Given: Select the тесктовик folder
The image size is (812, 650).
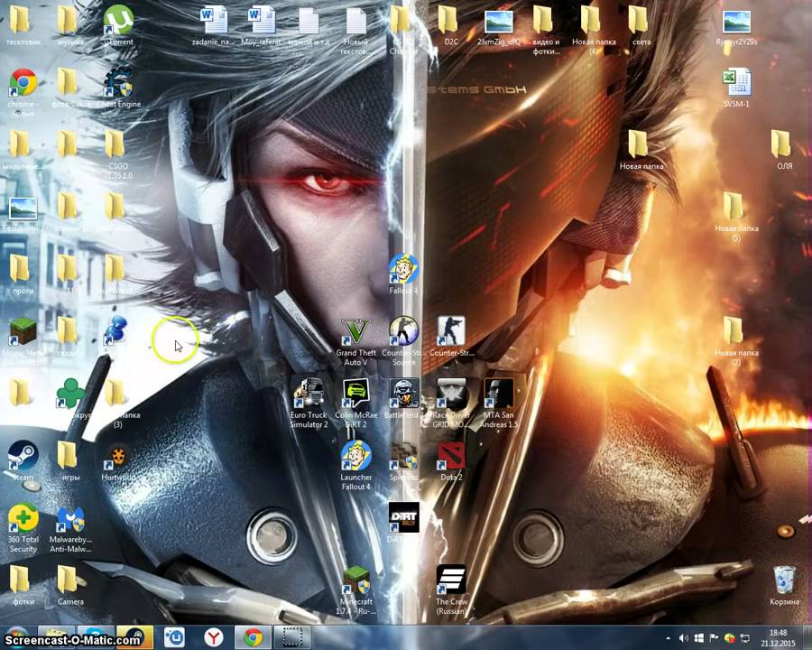Looking at the screenshot, I should [23, 26].
